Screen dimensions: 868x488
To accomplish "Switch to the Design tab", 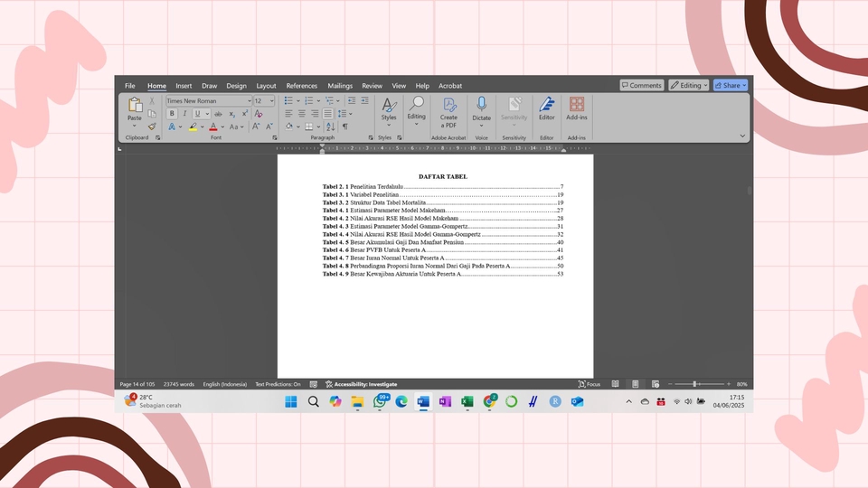I will (x=236, y=86).
